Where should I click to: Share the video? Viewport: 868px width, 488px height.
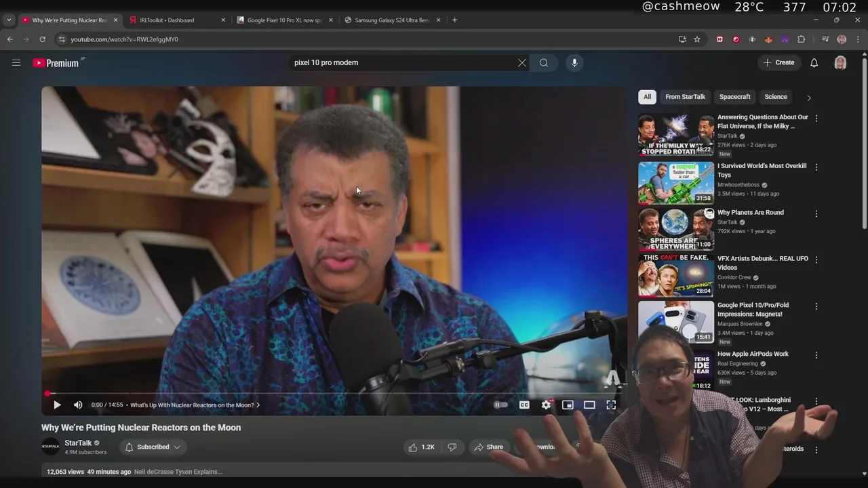point(488,447)
